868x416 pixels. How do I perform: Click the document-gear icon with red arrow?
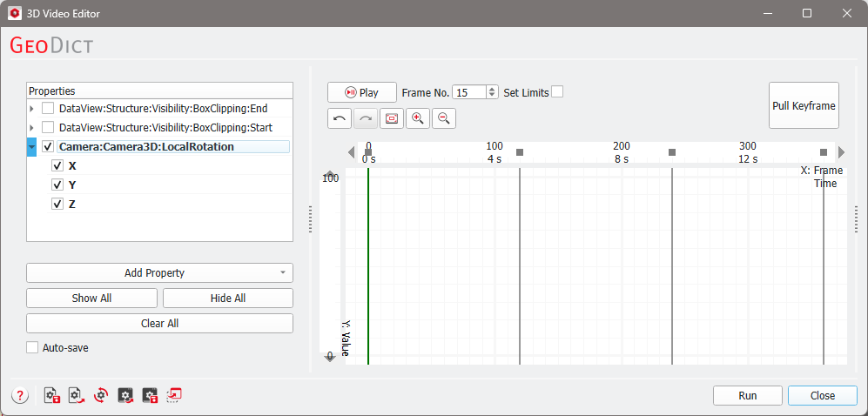tap(77, 395)
